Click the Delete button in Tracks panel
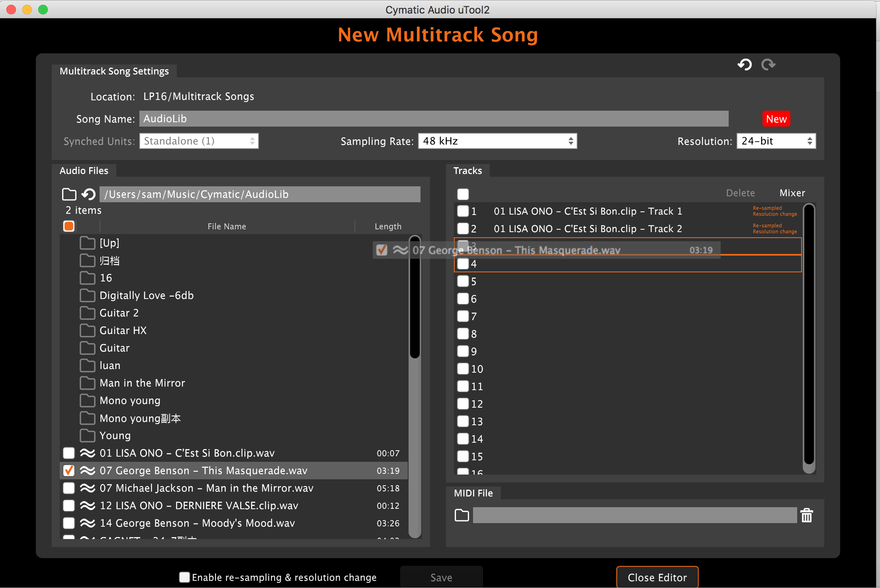The width and height of the screenshot is (880, 588). click(x=739, y=192)
